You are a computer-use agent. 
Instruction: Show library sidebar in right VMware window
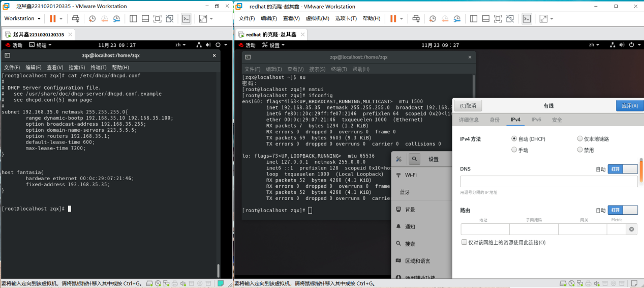(x=474, y=18)
